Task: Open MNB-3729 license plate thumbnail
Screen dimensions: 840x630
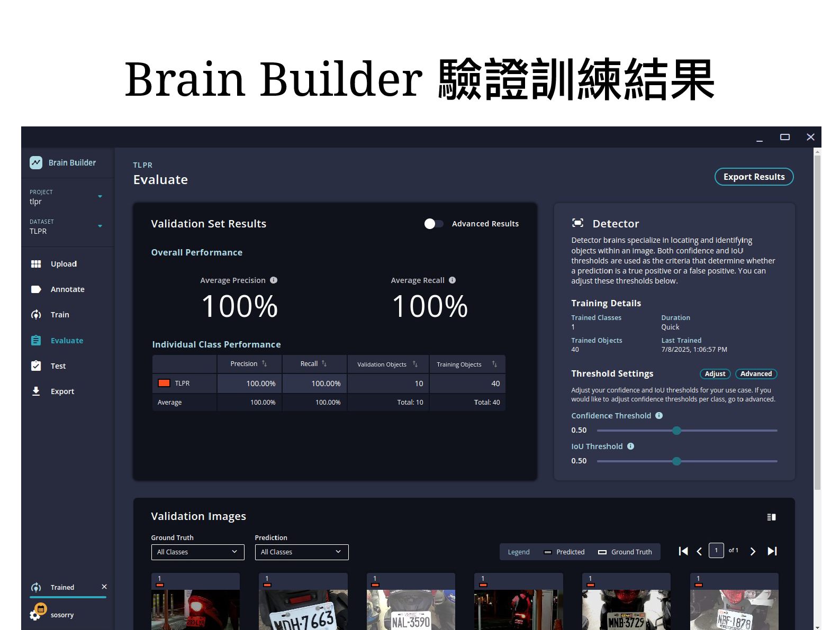Action: [626, 601]
